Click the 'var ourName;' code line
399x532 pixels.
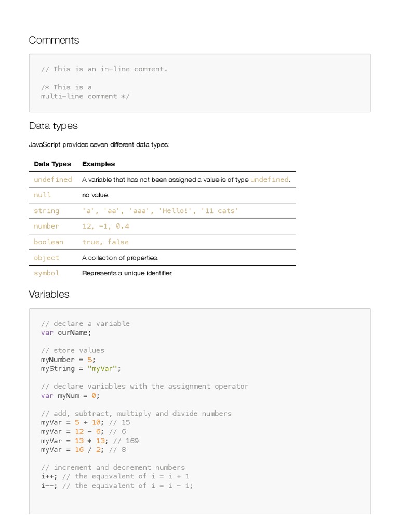pos(66,332)
